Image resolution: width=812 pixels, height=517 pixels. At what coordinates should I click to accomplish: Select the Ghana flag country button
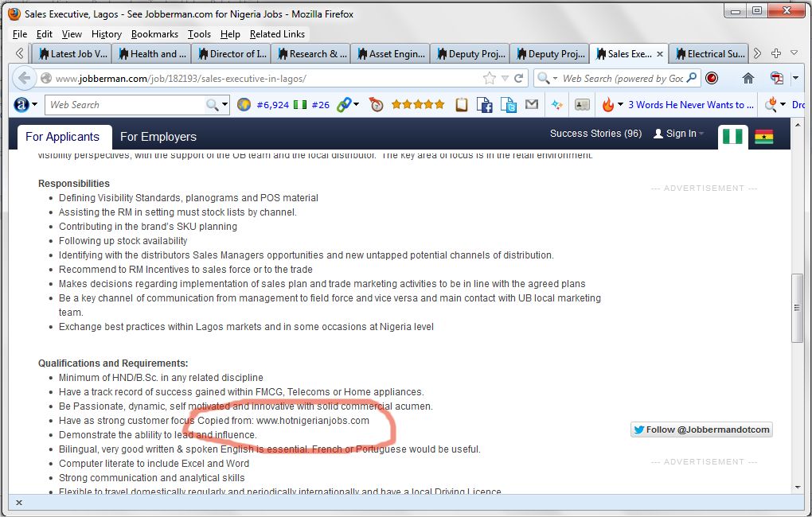(x=764, y=137)
